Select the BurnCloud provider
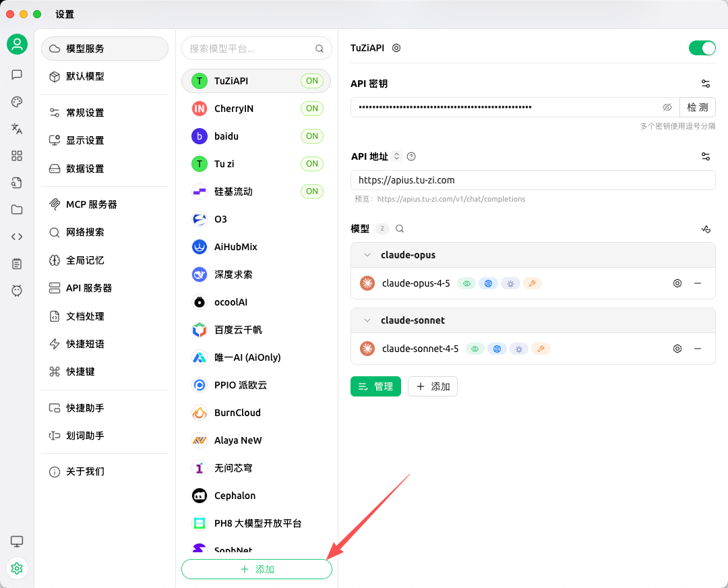Image resolution: width=728 pixels, height=588 pixels. [256, 413]
